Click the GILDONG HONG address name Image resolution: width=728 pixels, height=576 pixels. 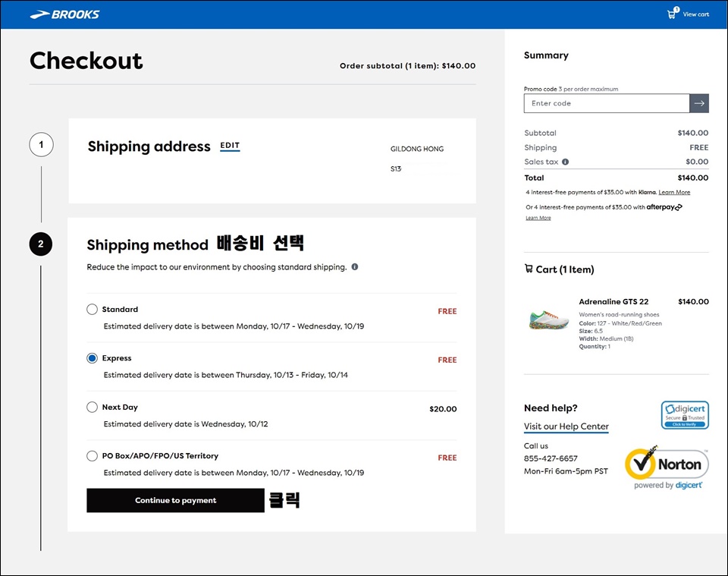click(417, 149)
